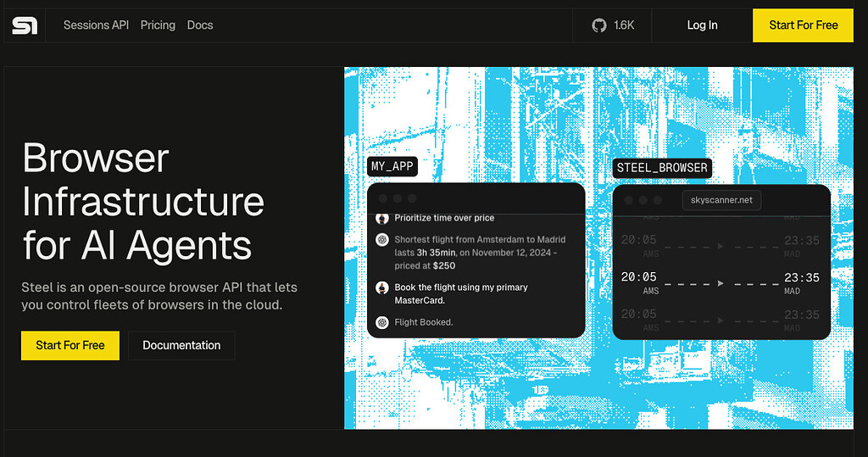Open Docs from the top navigation
The image size is (868, 457).
[x=200, y=25]
